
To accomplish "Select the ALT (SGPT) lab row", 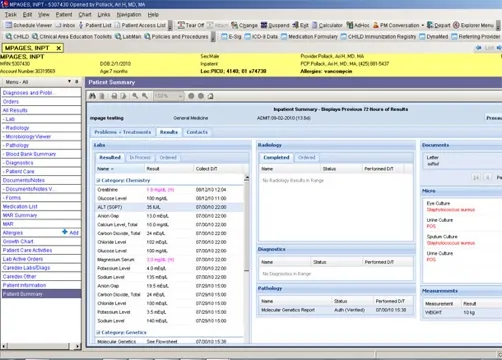I will point(169,207).
